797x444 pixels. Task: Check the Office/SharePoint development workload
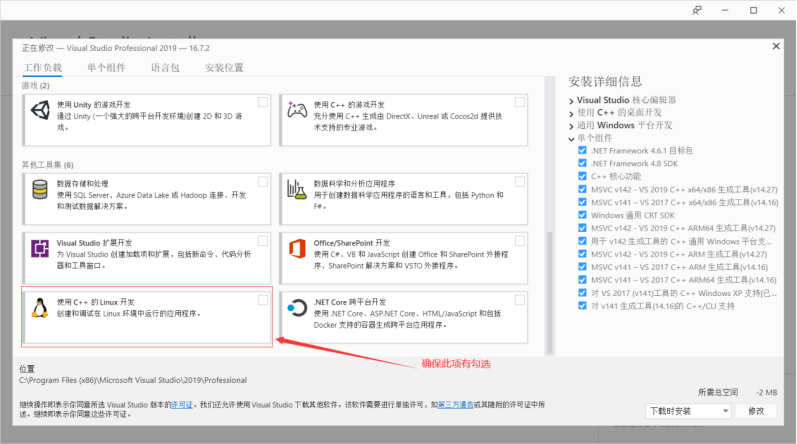pyautogui.click(x=519, y=240)
